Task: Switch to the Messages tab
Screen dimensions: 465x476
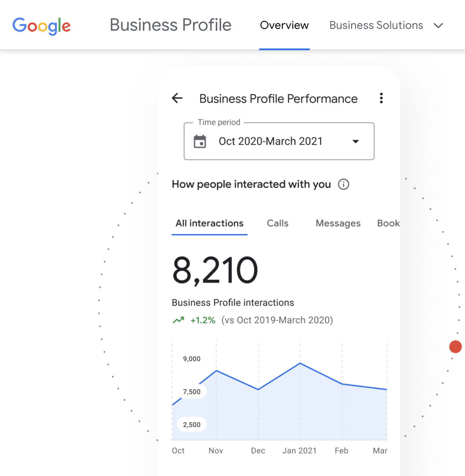Action: click(338, 223)
